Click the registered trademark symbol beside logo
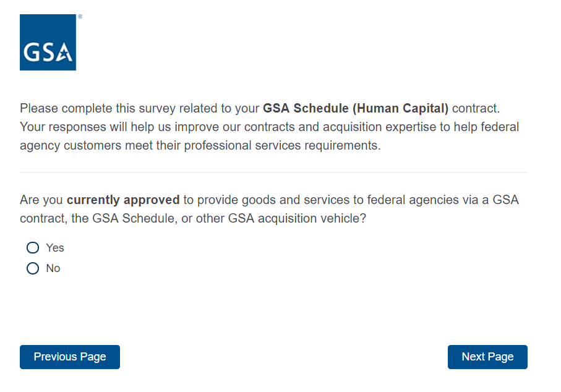This screenshot has height=392, width=561. pyautogui.click(x=80, y=17)
